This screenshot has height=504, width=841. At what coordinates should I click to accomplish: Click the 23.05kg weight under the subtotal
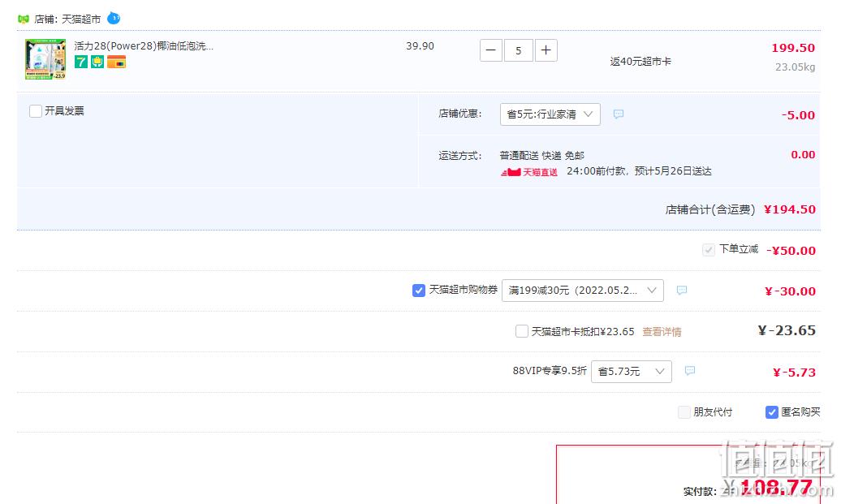pos(795,67)
